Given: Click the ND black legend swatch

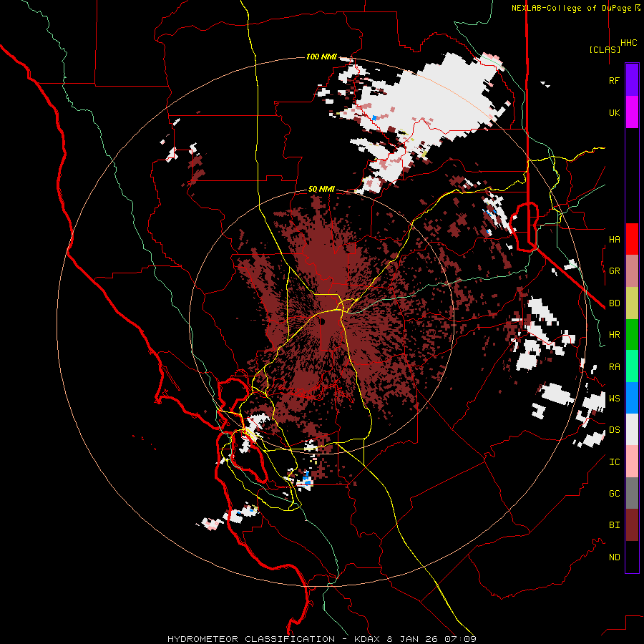Looking at the screenshot, I should [632, 557].
